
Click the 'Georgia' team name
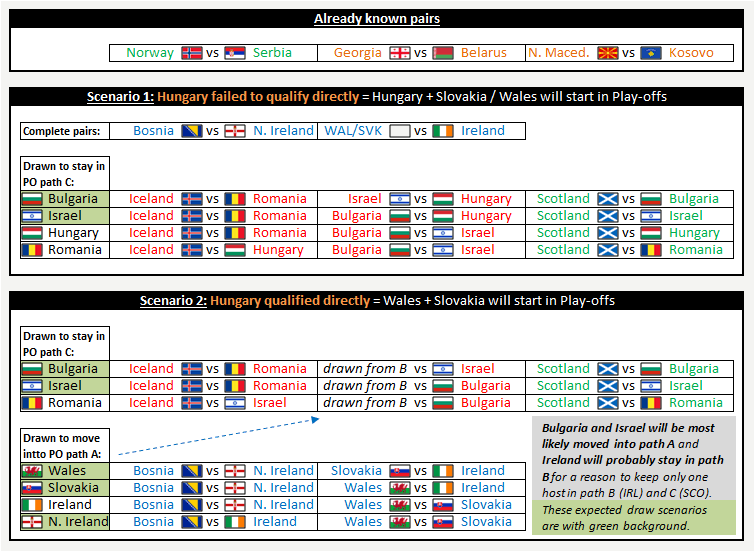click(x=358, y=53)
